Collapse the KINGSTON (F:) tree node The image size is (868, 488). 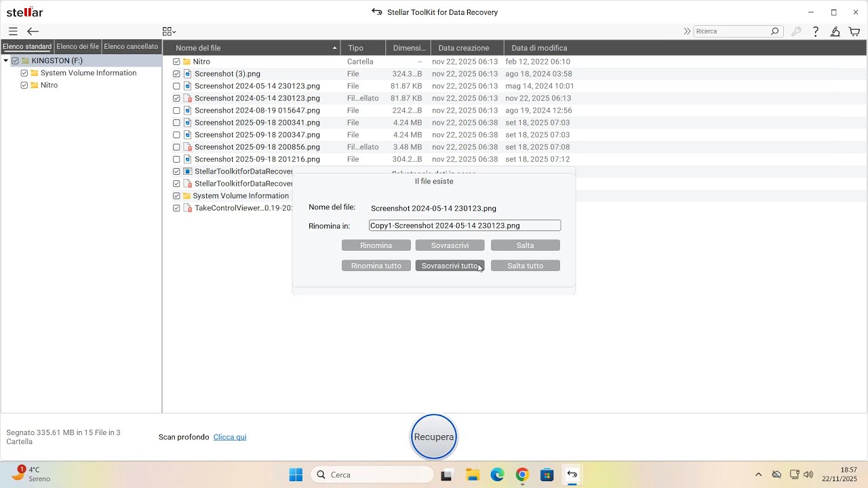[x=6, y=61]
